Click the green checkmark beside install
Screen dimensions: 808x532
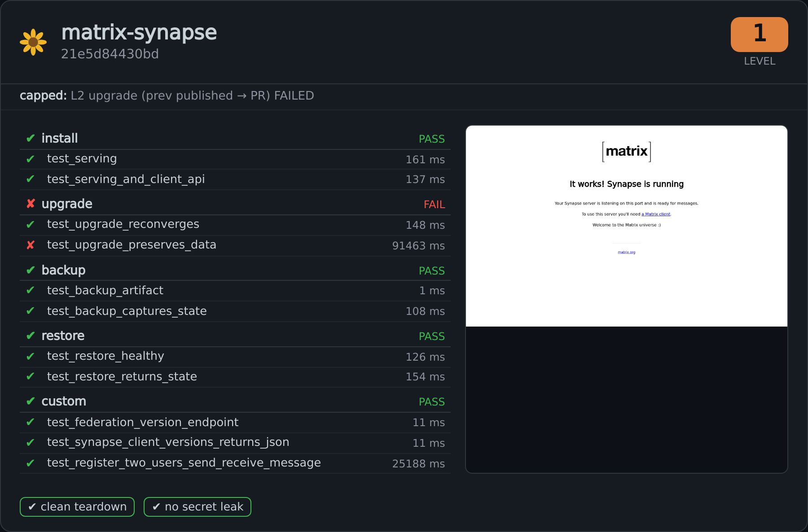[31, 138]
